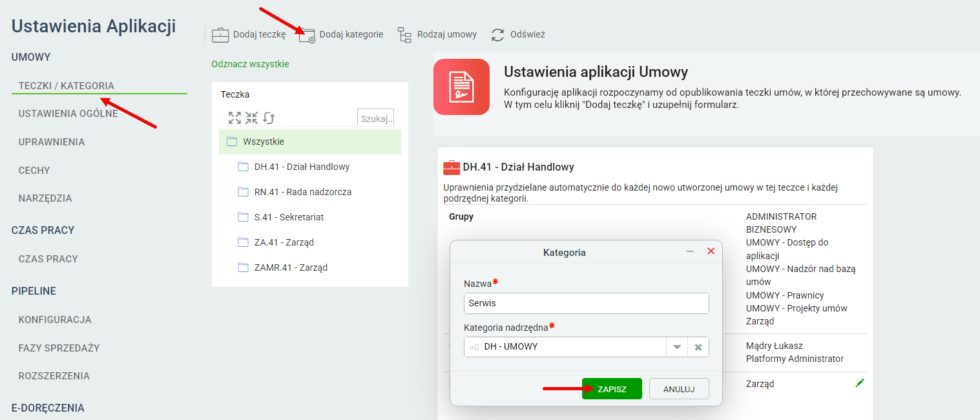Viewport: 980px width, 420px height.
Task: Click the red Umowy application document icon
Action: coord(461,87)
